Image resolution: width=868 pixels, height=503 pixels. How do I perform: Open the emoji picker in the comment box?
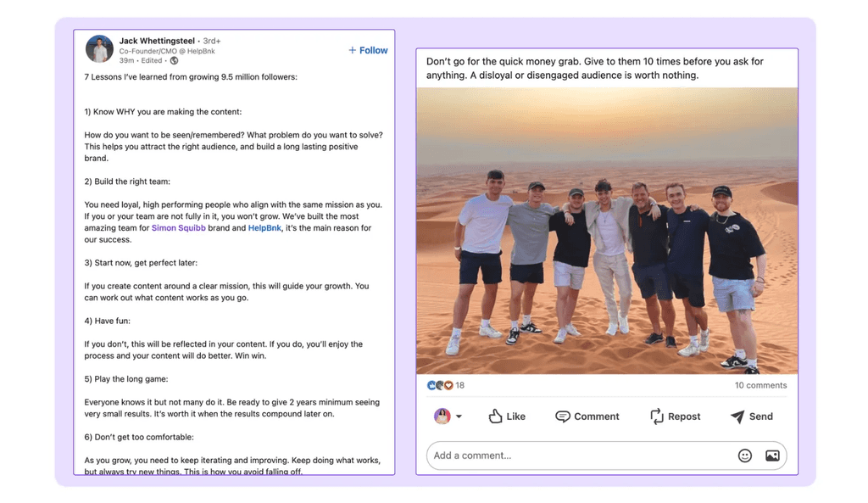coord(744,455)
